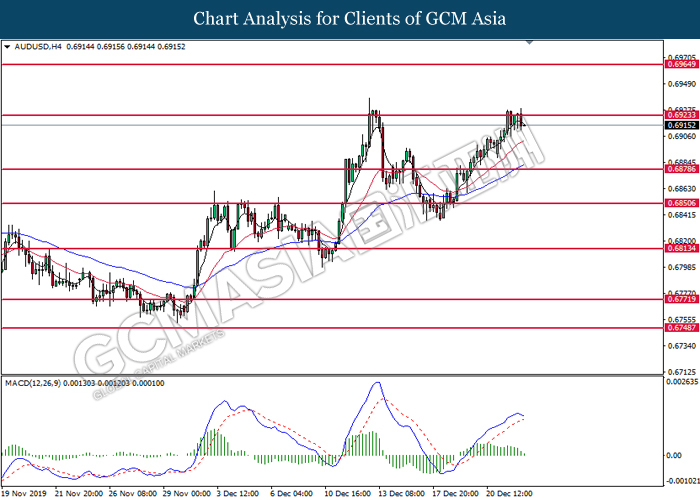Click the 0.67125 price axis value
Viewport: 700px width, 500px height.
pyautogui.click(x=682, y=372)
